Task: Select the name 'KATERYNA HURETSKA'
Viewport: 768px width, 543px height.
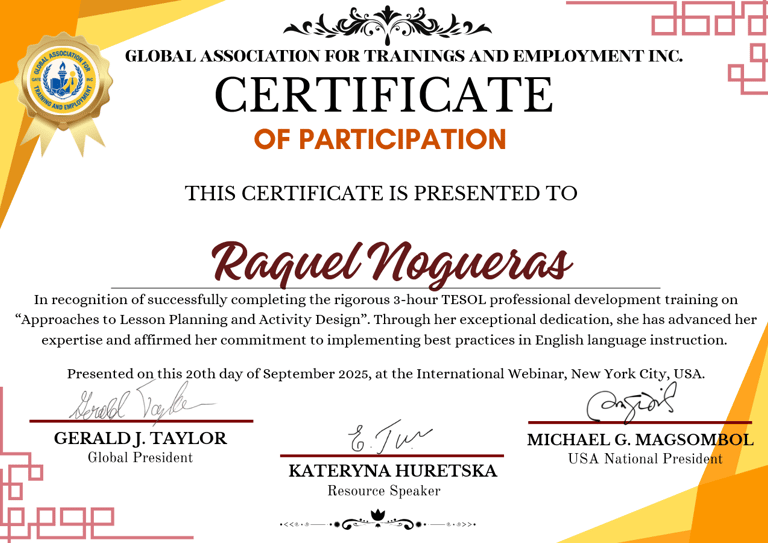Action: [392, 471]
